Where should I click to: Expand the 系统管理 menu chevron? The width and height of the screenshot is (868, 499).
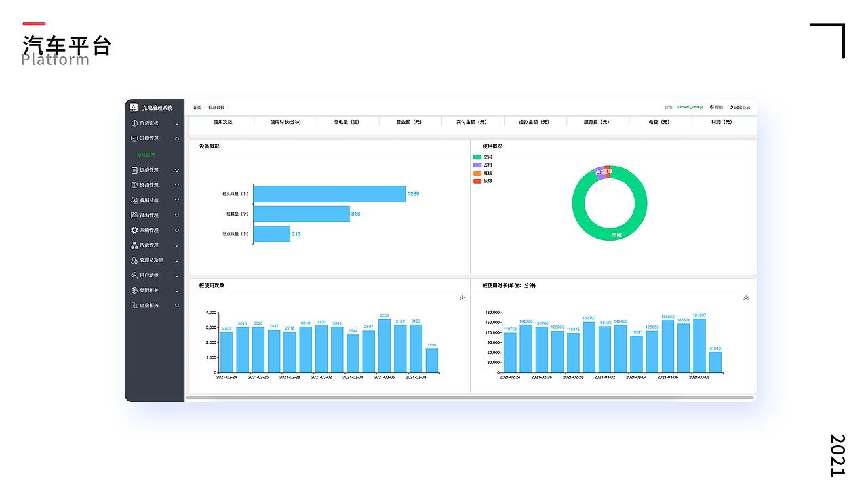(x=177, y=231)
